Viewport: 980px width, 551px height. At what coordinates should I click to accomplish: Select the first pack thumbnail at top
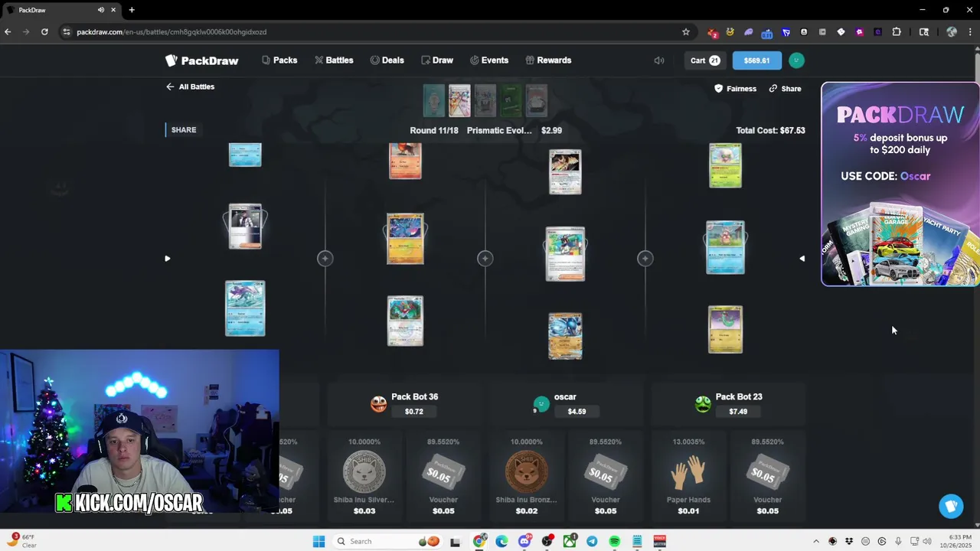pyautogui.click(x=434, y=101)
